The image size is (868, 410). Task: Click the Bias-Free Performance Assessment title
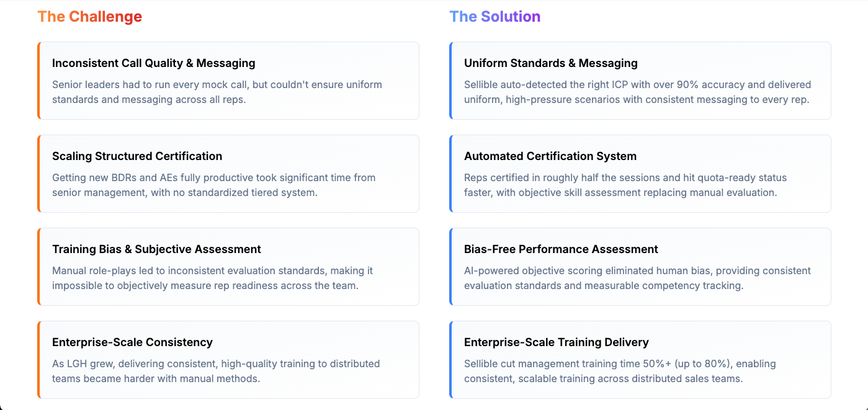561,249
